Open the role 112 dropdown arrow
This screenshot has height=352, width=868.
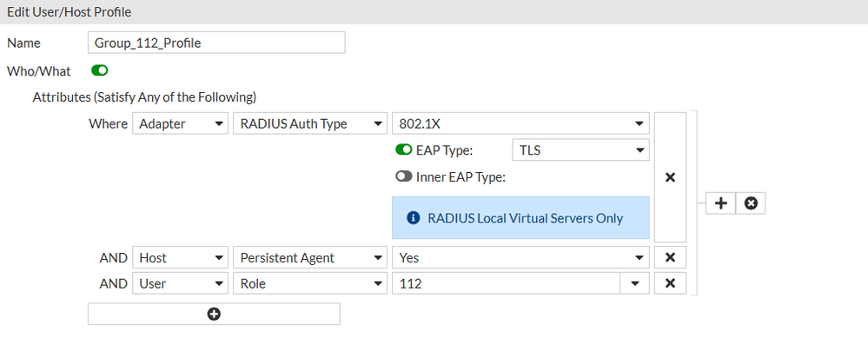[x=635, y=283]
